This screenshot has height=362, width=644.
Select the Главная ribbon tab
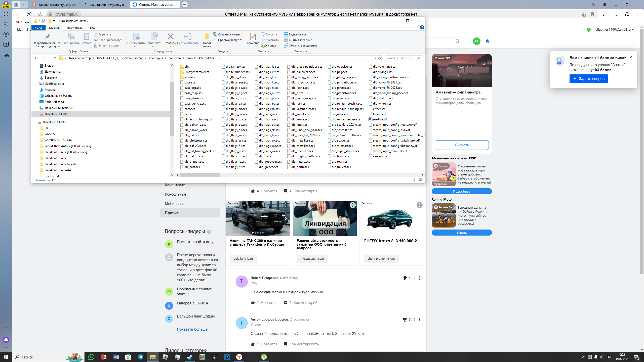coord(54,28)
